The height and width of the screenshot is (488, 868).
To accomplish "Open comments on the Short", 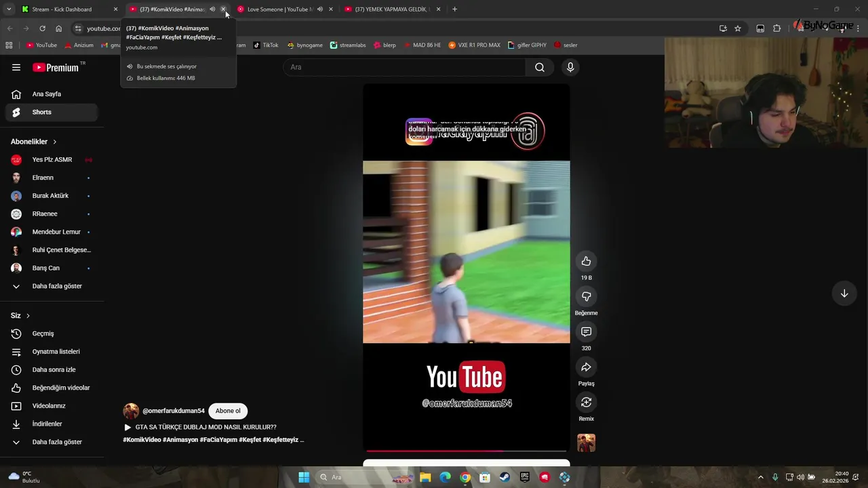I will [586, 331].
